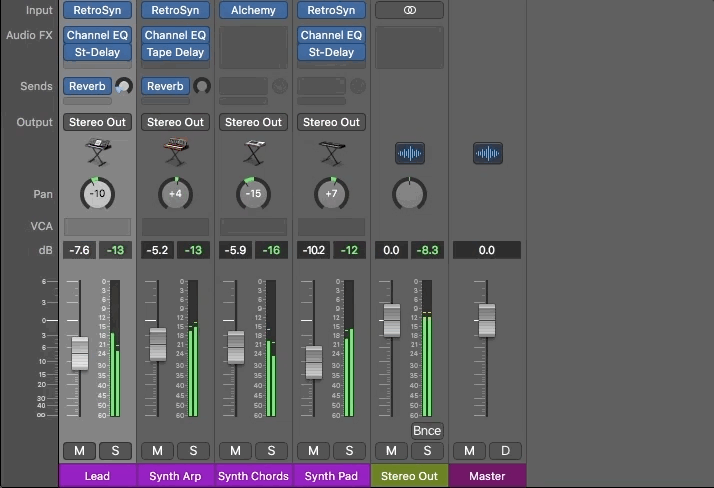
Task: Click the Synth Pad -10.2 dB level field
Action: pyautogui.click(x=313, y=250)
